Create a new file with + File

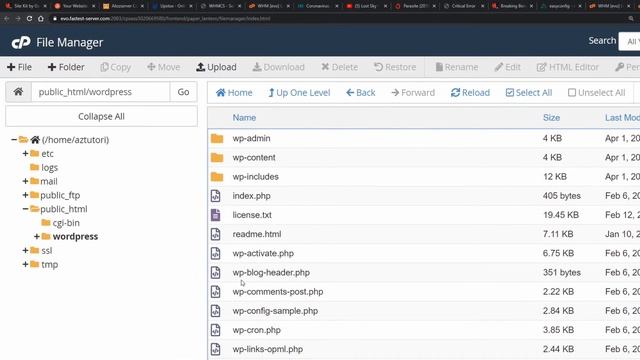(20, 67)
